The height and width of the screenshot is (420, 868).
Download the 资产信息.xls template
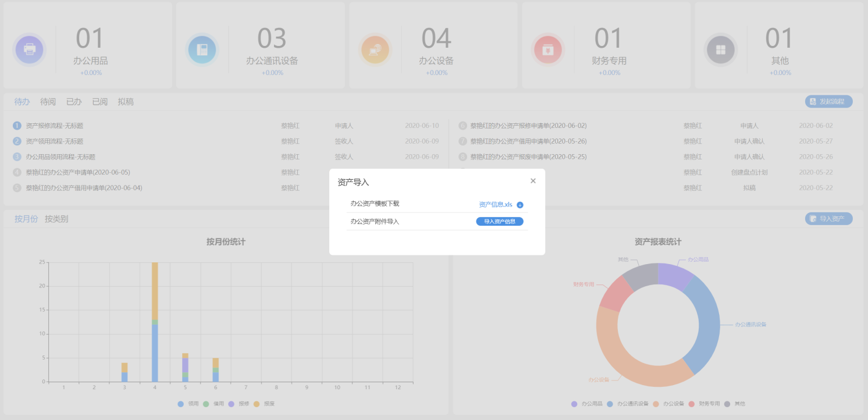pyautogui.click(x=496, y=205)
